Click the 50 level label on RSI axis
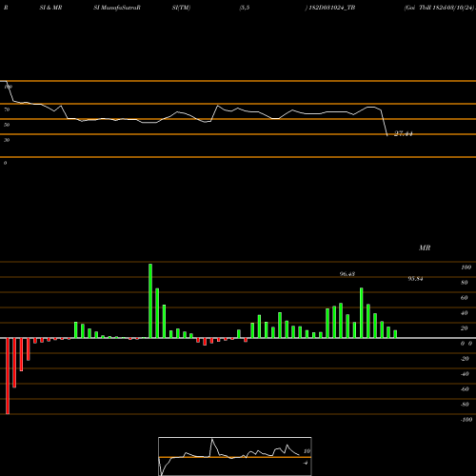The image size is (476, 476). click(x=7, y=125)
